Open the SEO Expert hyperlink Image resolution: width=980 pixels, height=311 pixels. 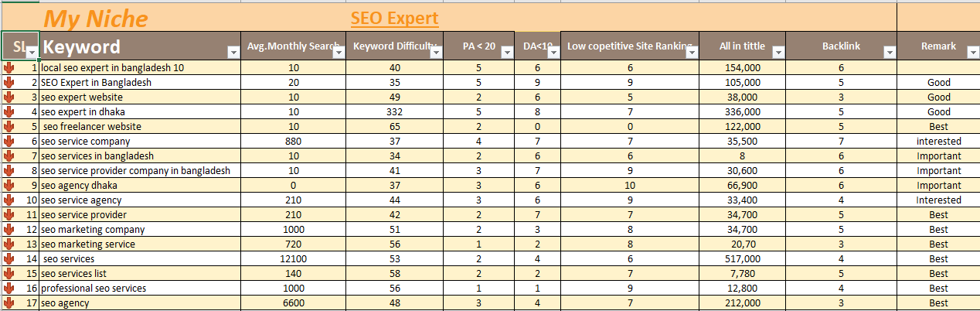pos(394,19)
